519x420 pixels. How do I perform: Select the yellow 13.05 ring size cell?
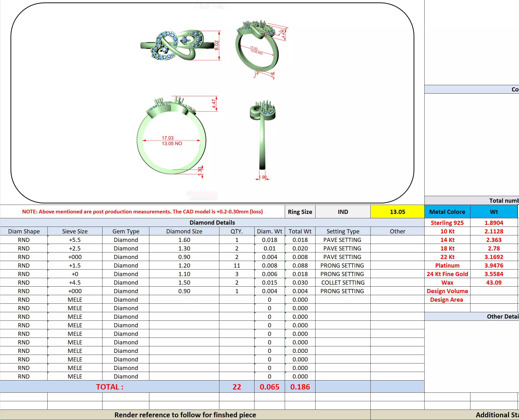[397, 212]
